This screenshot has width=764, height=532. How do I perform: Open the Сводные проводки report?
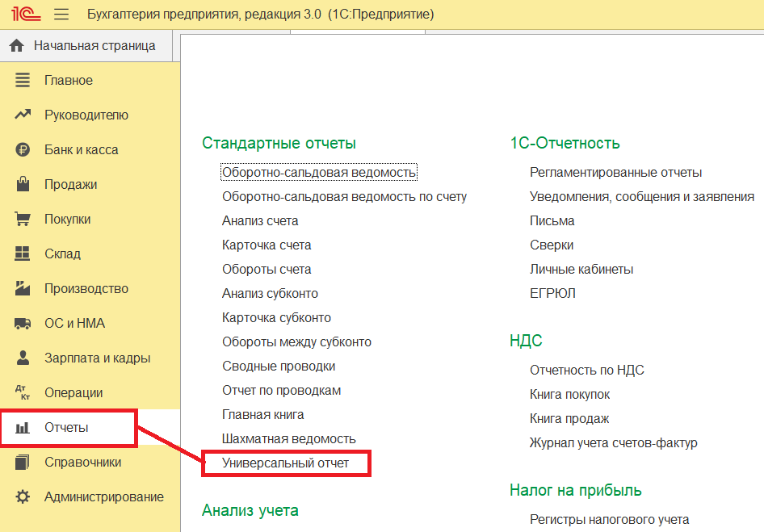(x=278, y=366)
